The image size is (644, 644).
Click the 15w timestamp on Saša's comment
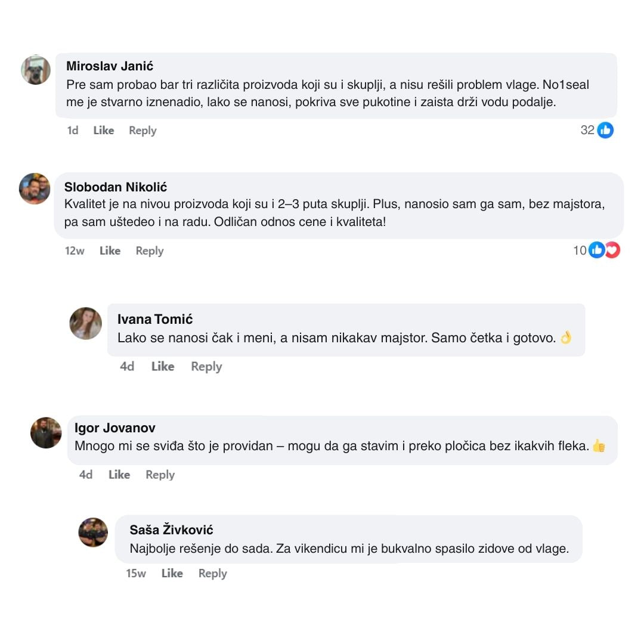coord(136,574)
